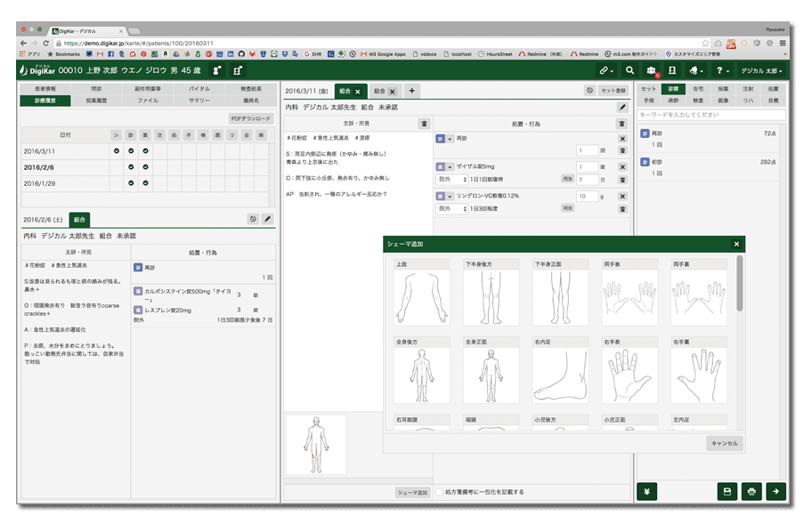Click the 用法 button for リンデロン-VG軟膏
Viewport: 812px width, 524px height.
point(567,208)
